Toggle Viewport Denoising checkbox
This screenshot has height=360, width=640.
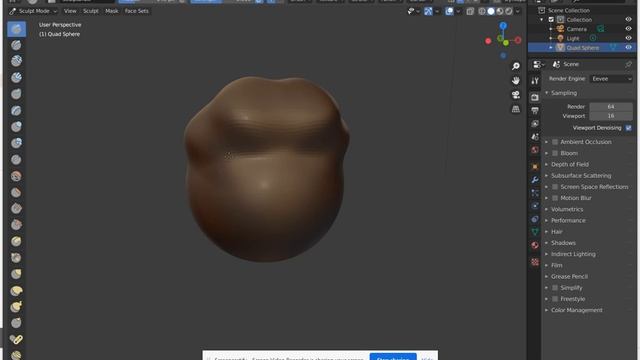tap(629, 128)
